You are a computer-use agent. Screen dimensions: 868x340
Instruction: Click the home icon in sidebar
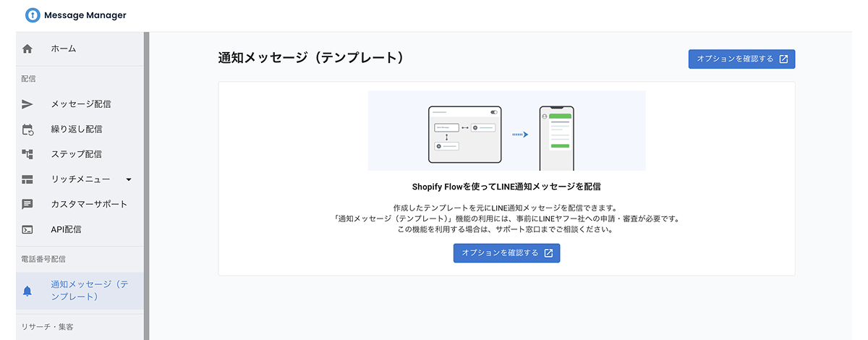27,48
